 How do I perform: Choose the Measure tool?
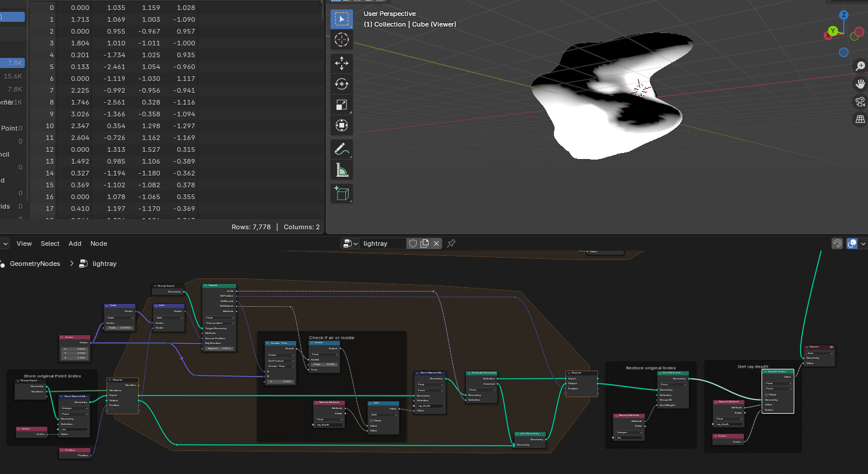coord(341,170)
